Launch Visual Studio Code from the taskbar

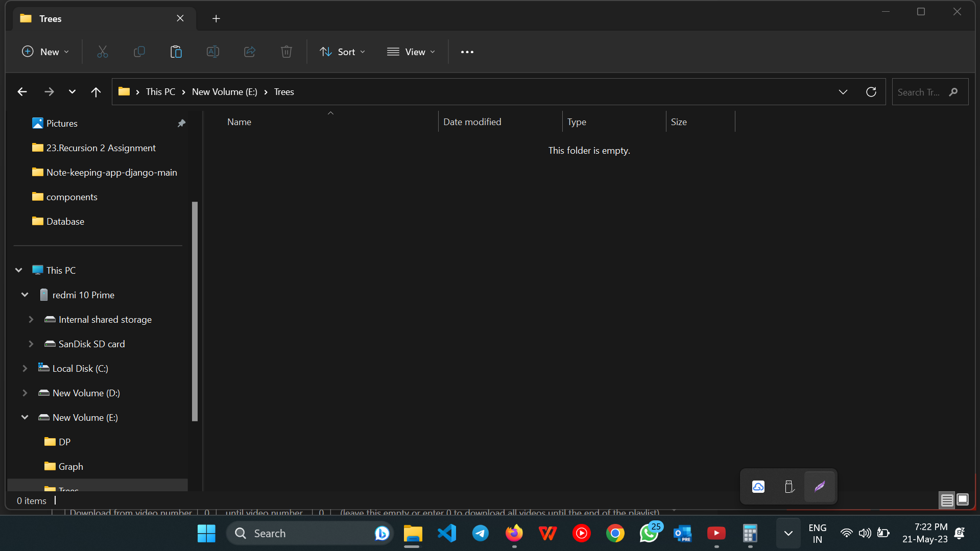point(446,533)
